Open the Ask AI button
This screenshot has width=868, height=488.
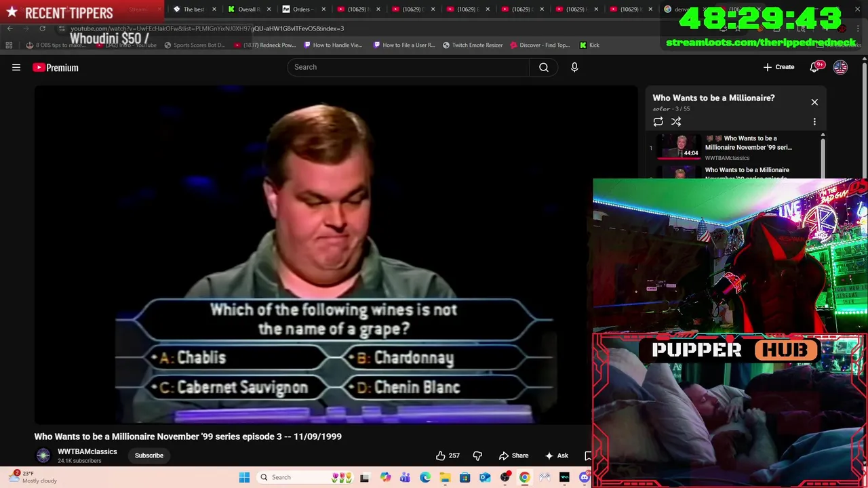coord(557,455)
